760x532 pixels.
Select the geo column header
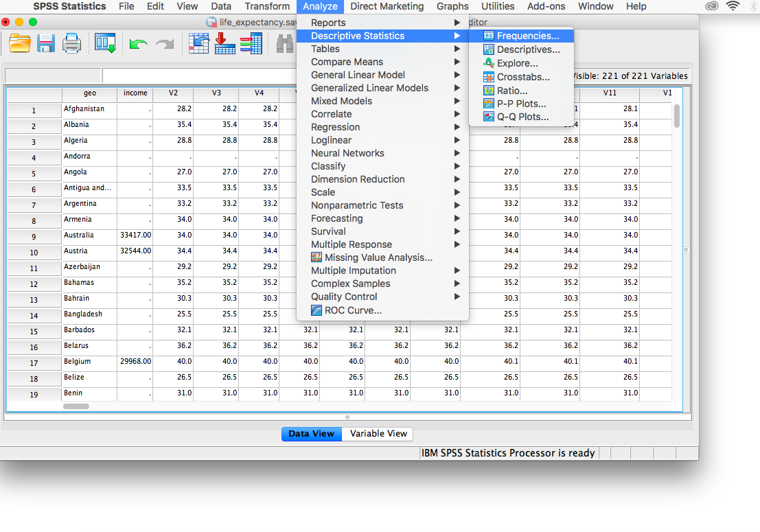pos(90,93)
